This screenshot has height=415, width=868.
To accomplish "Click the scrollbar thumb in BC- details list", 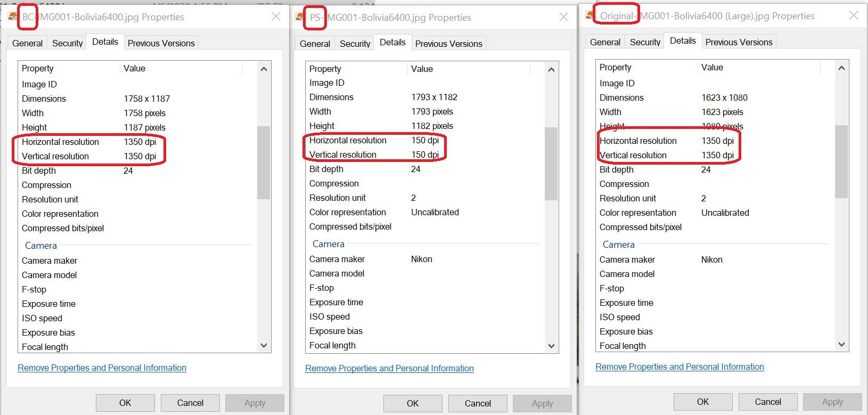I will [264, 162].
